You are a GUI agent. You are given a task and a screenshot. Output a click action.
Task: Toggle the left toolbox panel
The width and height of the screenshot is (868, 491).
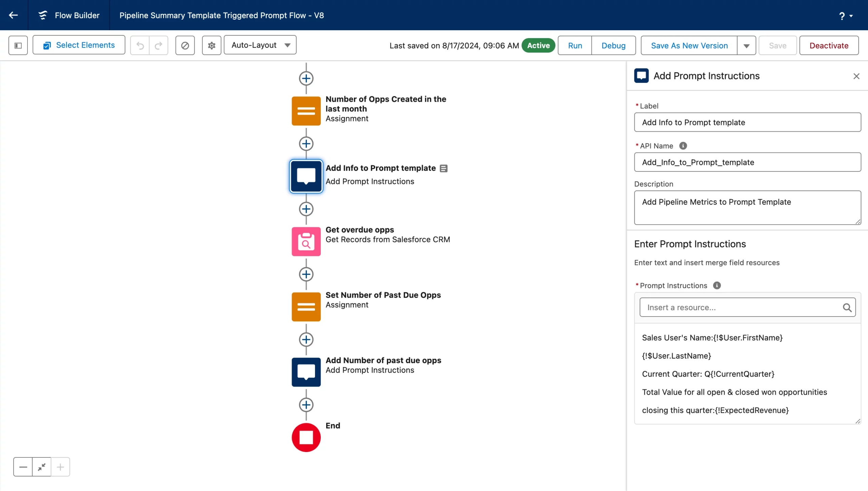[18, 45]
